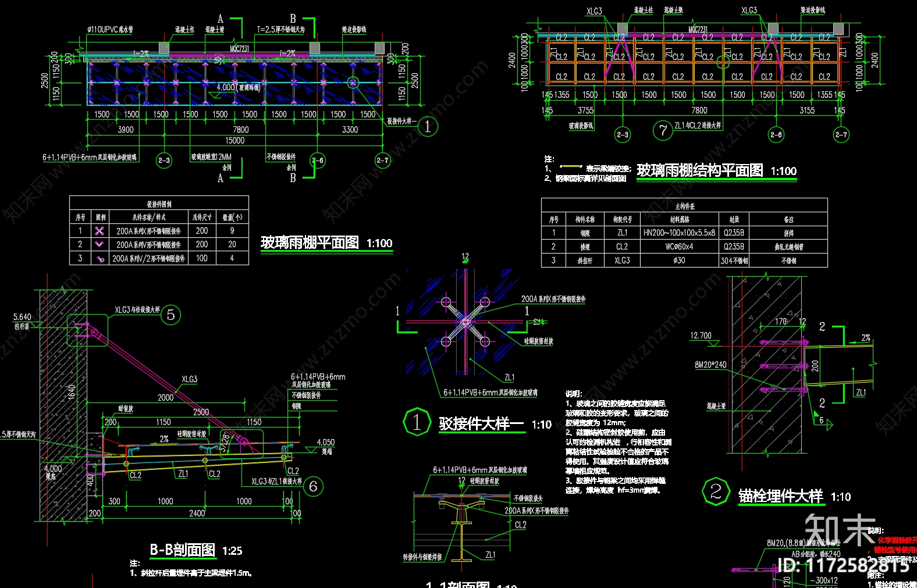Click the '4.000(玻璃雨棚)' elevation text
917x588 pixels.
pyautogui.click(x=239, y=87)
